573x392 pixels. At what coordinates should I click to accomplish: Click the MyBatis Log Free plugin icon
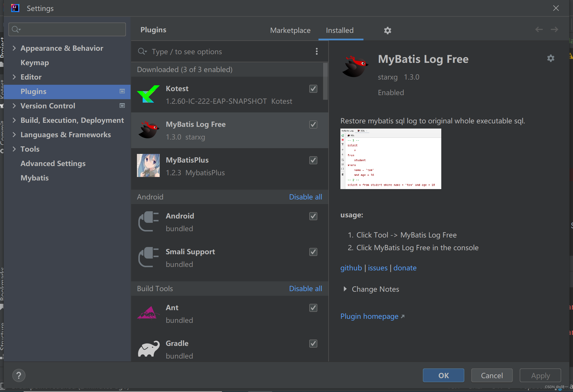coord(149,130)
